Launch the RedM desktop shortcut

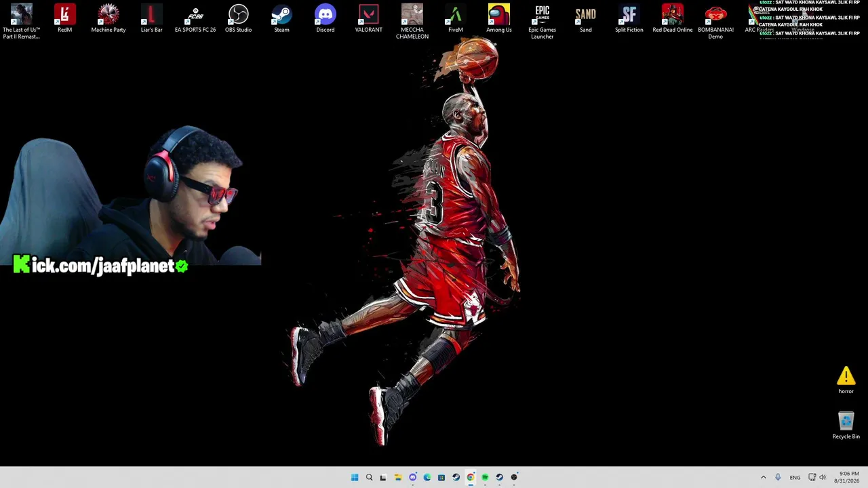tap(65, 18)
